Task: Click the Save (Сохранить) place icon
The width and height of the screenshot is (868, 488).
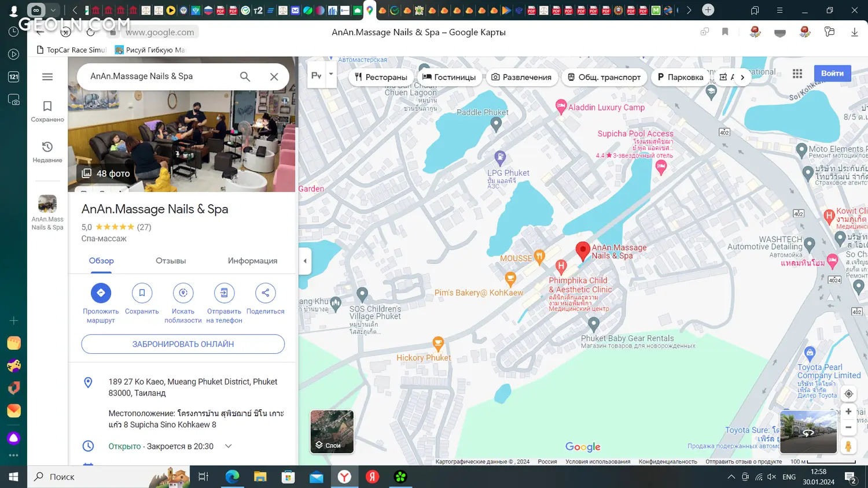Action: point(142,293)
